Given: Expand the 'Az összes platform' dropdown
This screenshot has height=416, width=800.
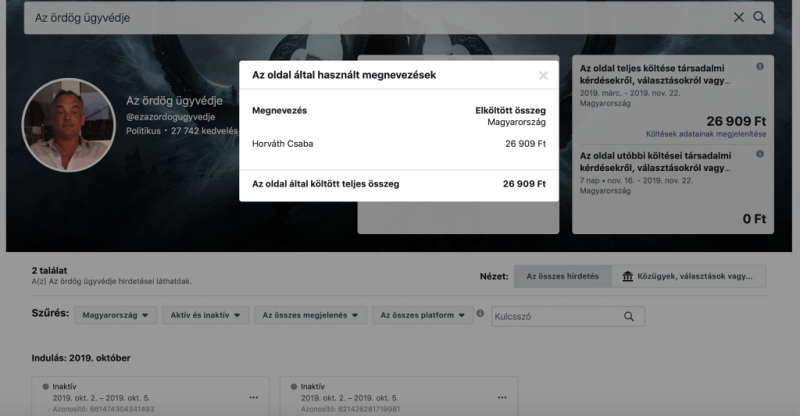Looking at the screenshot, I should tap(422, 315).
